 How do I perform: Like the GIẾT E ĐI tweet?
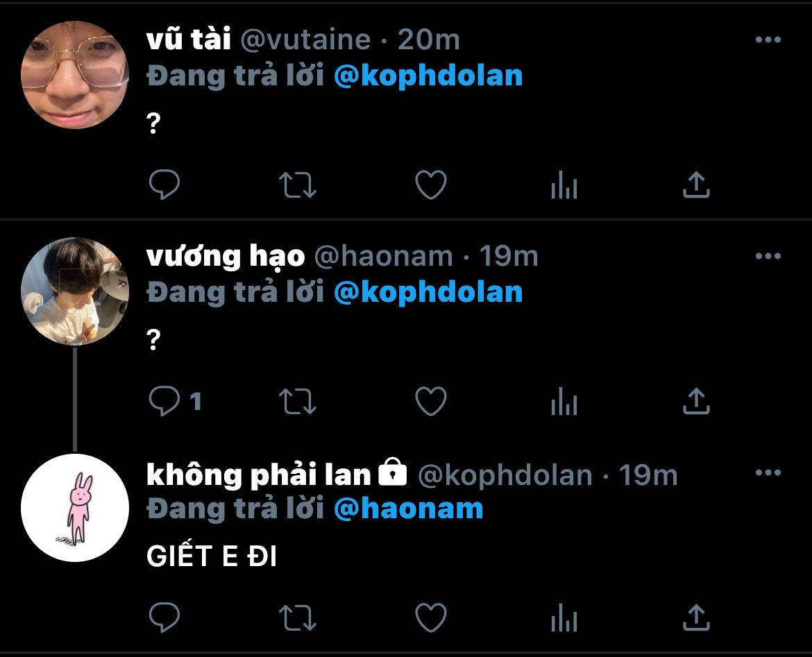tap(431, 617)
